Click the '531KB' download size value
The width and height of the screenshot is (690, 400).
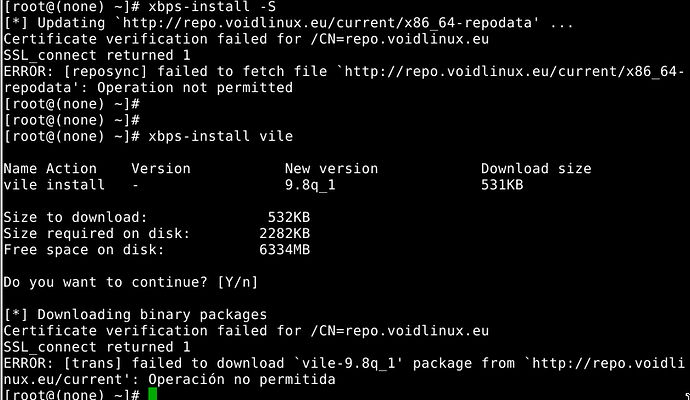(502, 185)
